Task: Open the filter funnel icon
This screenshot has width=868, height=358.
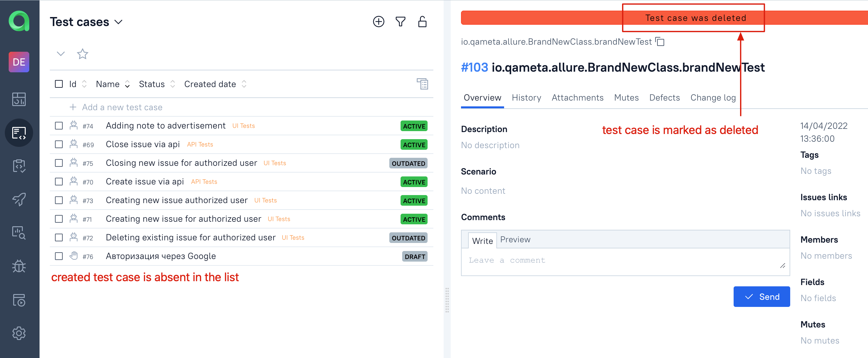Action: tap(400, 22)
